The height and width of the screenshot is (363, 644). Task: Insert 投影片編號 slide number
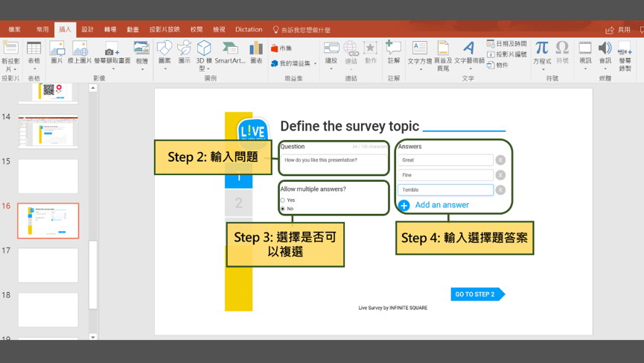tap(506, 54)
